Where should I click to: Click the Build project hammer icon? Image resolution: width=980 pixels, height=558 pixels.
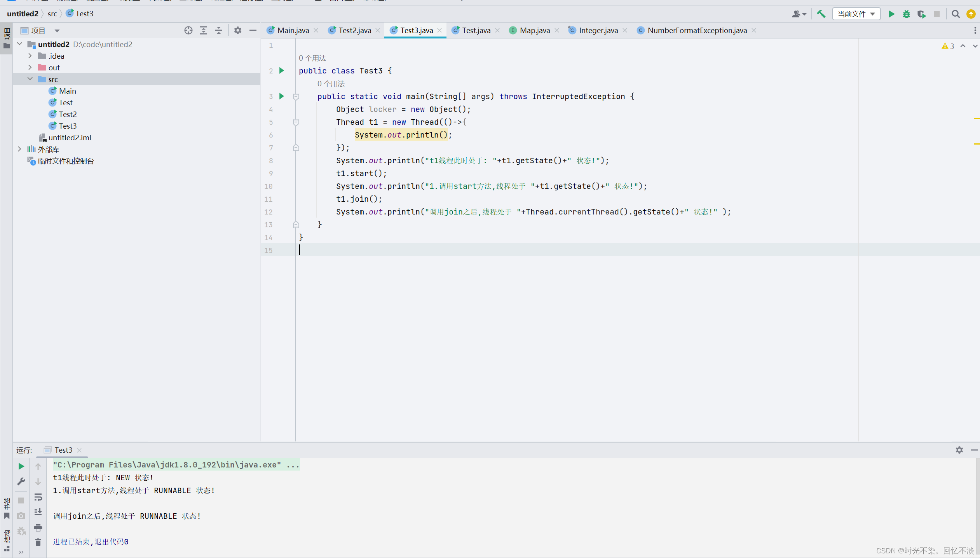coord(821,14)
